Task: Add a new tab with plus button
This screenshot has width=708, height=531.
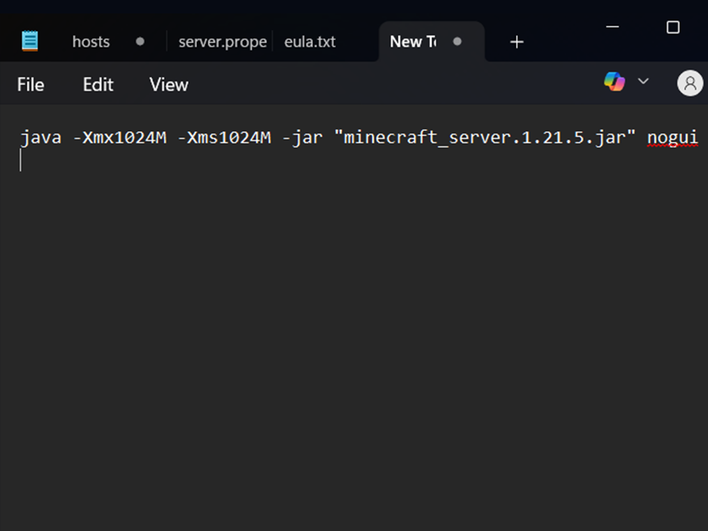Action: (x=517, y=42)
